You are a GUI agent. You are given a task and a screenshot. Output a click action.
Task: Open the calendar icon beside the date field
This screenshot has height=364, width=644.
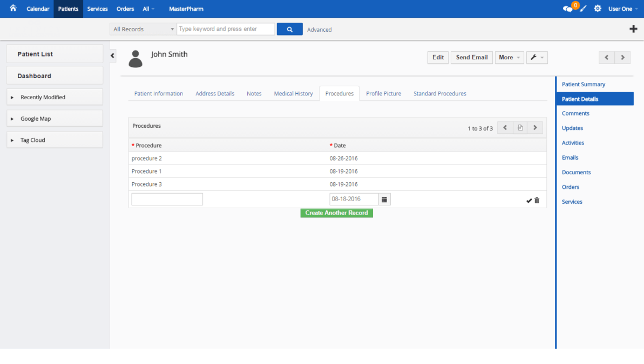pyautogui.click(x=384, y=199)
